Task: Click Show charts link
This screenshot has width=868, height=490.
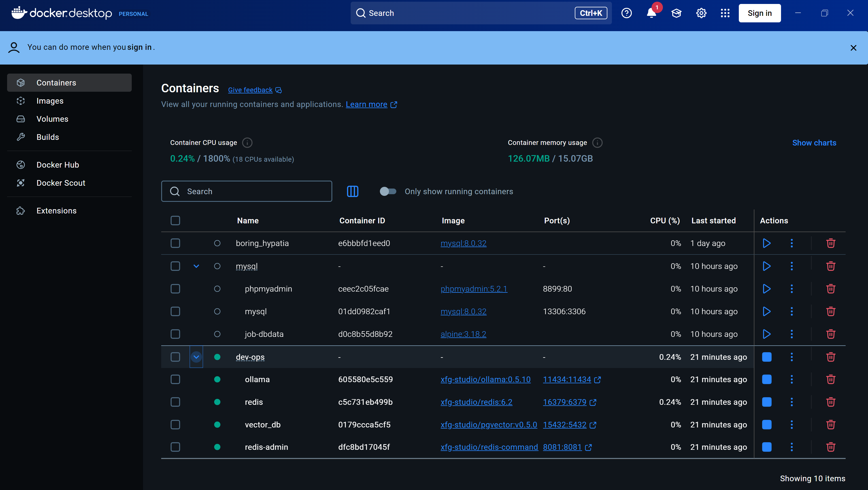Action: coord(814,143)
